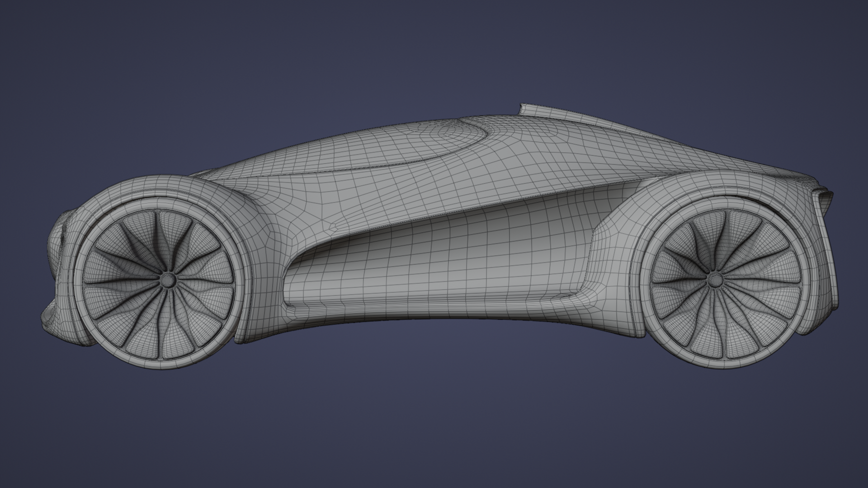Image resolution: width=868 pixels, height=488 pixels.
Task: Click the rear wheel center hub
Action: tap(715, 280)
